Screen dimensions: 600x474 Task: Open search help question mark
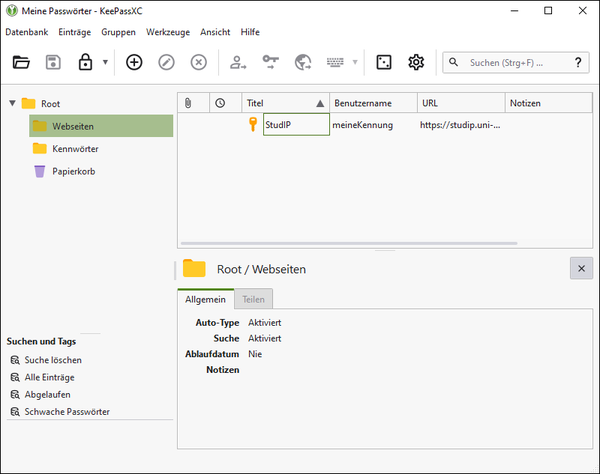click(578, 62)
